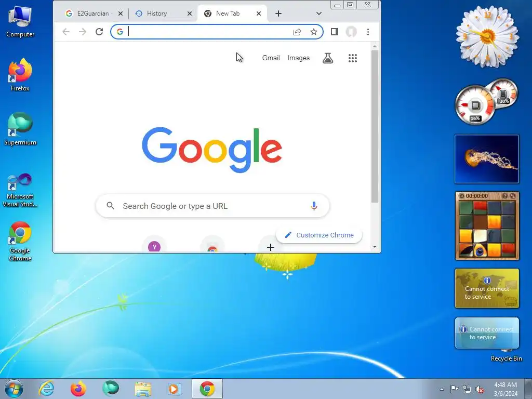
Task: Open the taskbar clock and date
Action: 506,389
